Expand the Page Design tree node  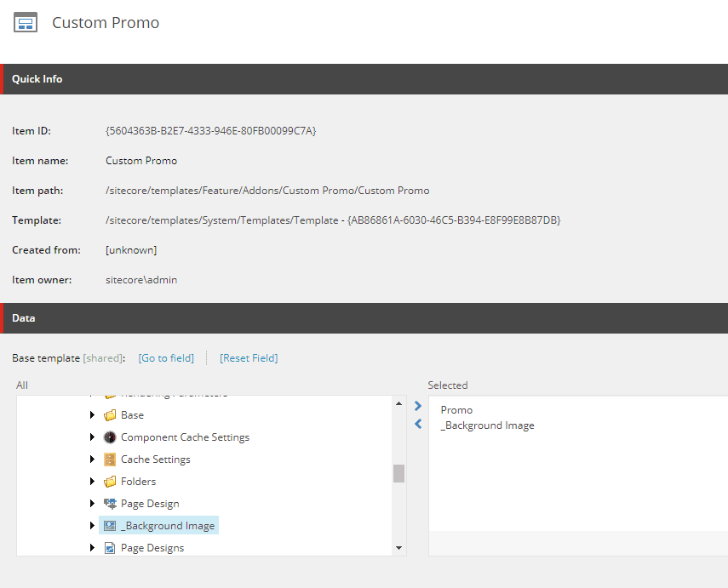[x=92, y=504]
